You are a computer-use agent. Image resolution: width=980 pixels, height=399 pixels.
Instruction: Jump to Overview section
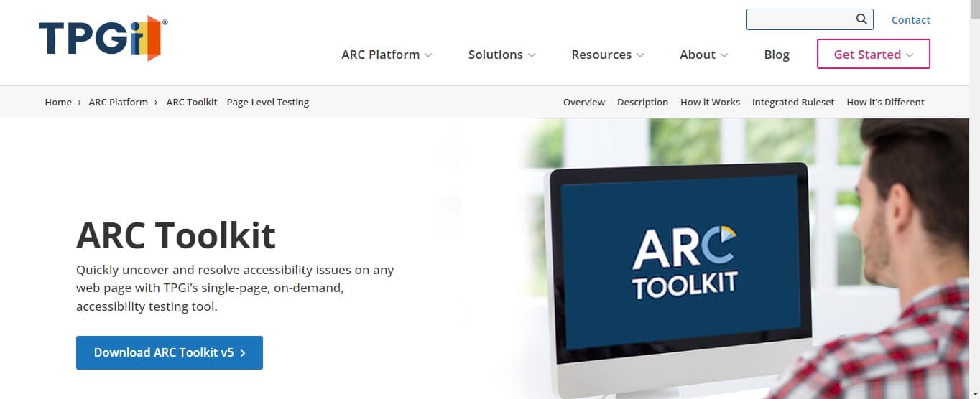click(584, 102)
